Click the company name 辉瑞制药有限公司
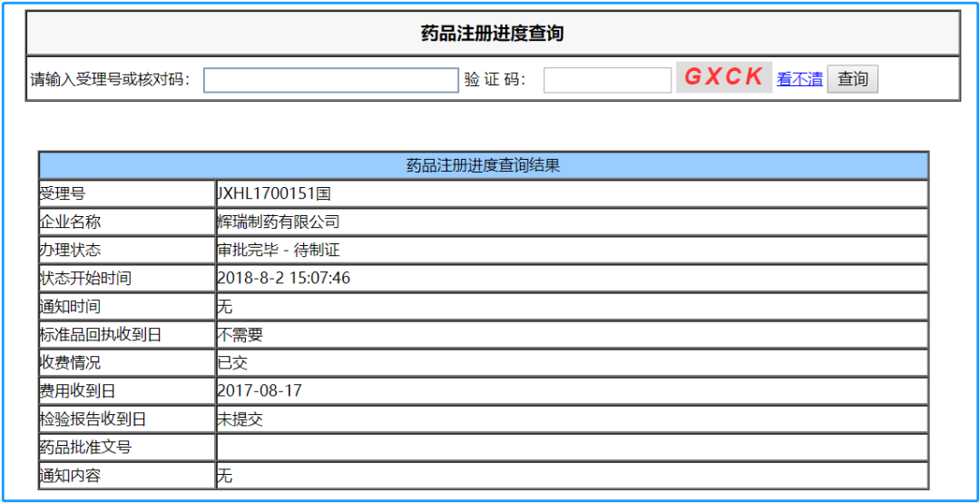The width and height of the screenshot is (980, 503). pos(279,222)
